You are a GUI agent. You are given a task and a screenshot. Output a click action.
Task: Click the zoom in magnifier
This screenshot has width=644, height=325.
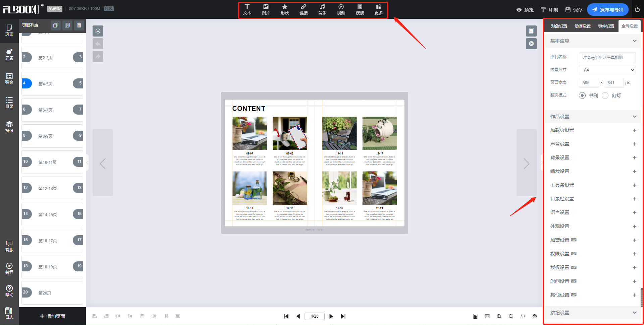tap(499, 316)
